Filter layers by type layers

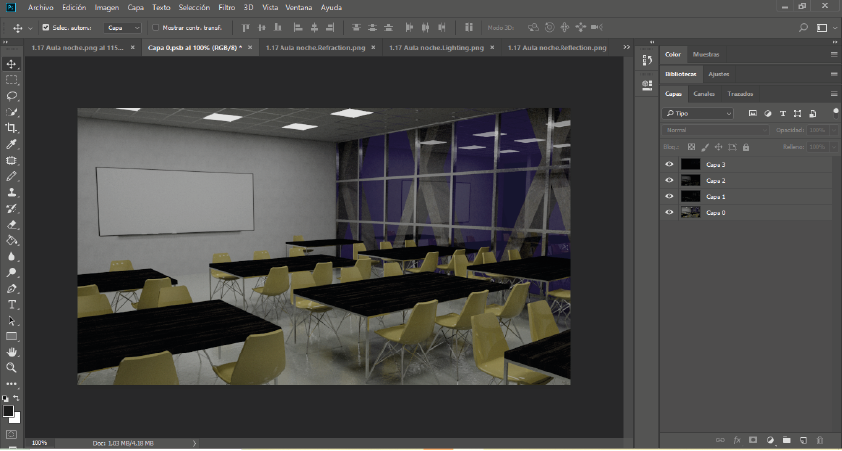click(x=783, y=113)
